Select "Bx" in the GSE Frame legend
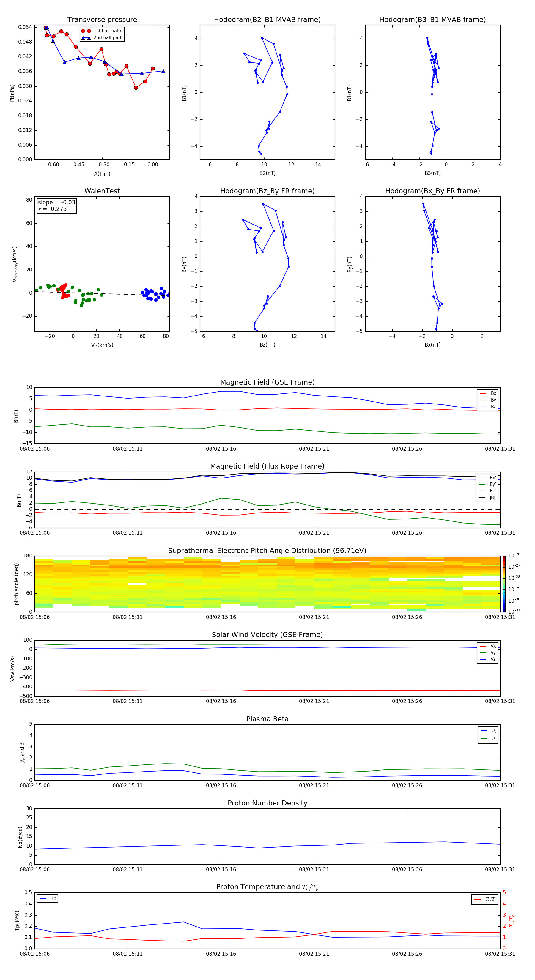The width and height of the screenshot is (535, 980). coord(488,393)
